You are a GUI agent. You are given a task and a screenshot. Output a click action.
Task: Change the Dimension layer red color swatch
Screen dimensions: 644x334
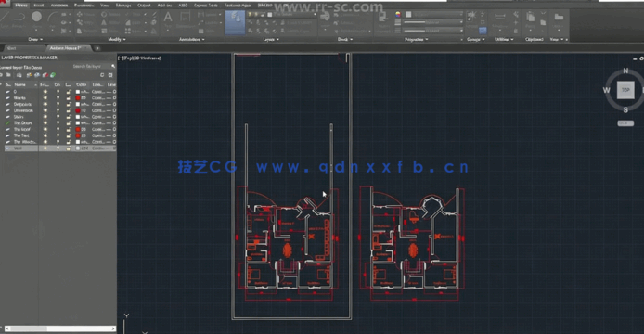78,110
